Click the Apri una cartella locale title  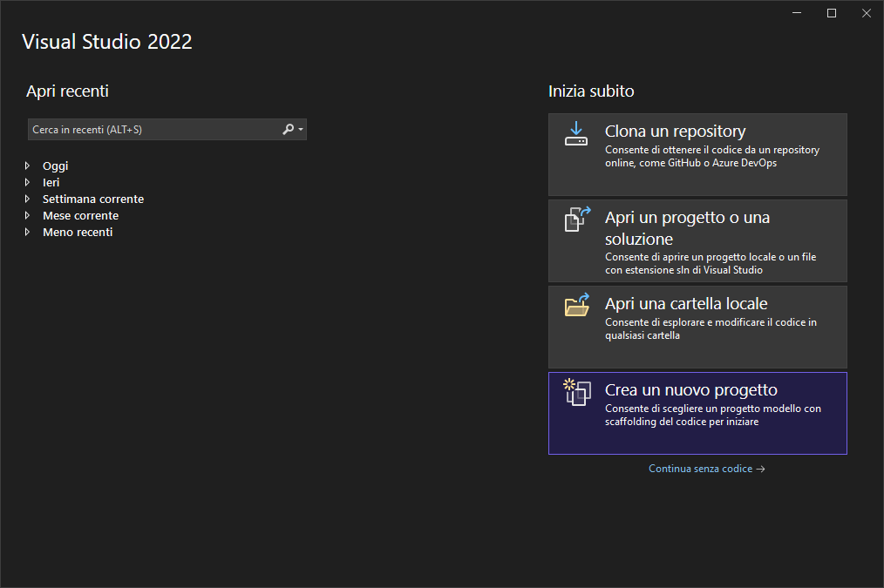pos(686,303)
